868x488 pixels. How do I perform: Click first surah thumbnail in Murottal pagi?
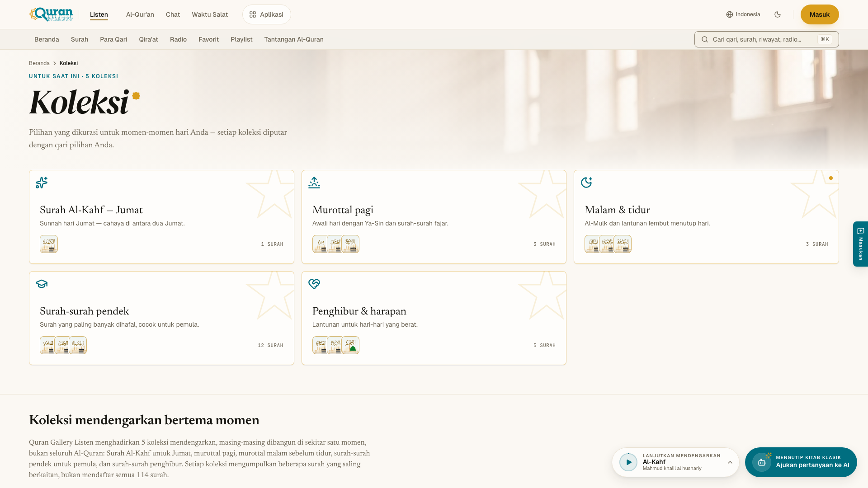tap(320, 244)
